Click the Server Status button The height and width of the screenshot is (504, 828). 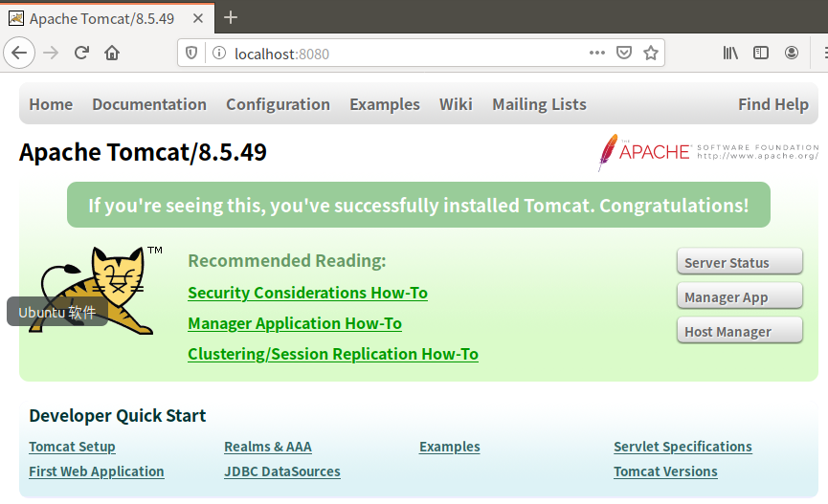[740, 261]
